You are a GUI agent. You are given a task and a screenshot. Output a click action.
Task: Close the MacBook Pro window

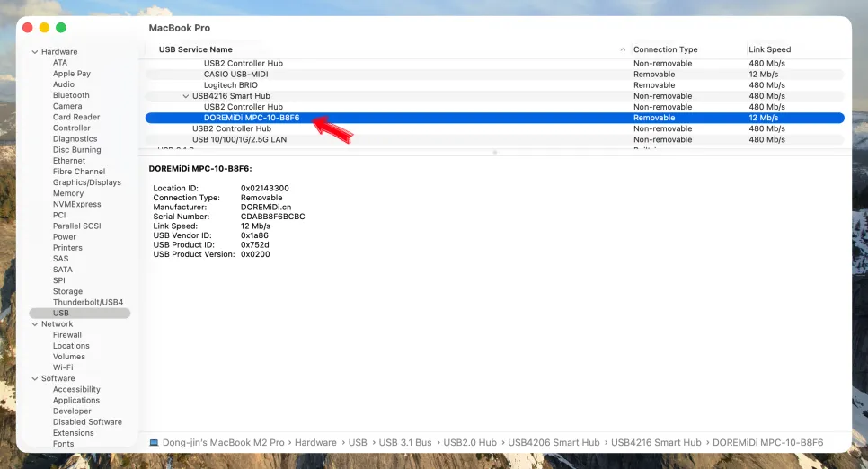(x=28, y=28)
